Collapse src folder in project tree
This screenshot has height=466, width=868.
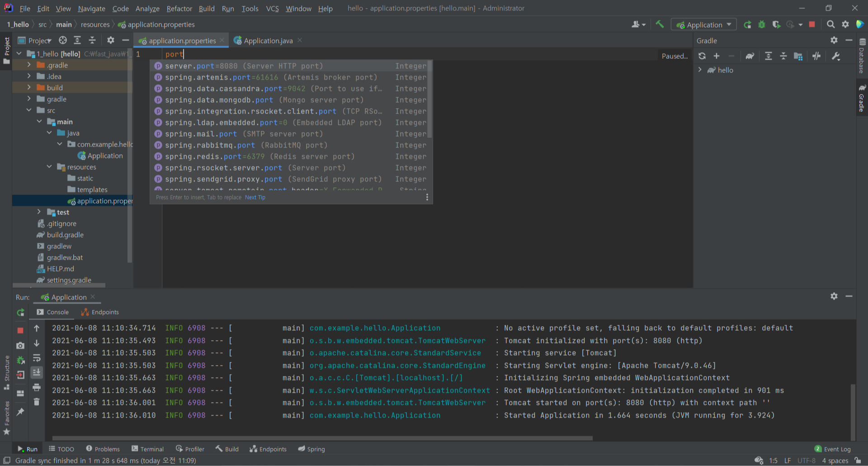point(29,110)
